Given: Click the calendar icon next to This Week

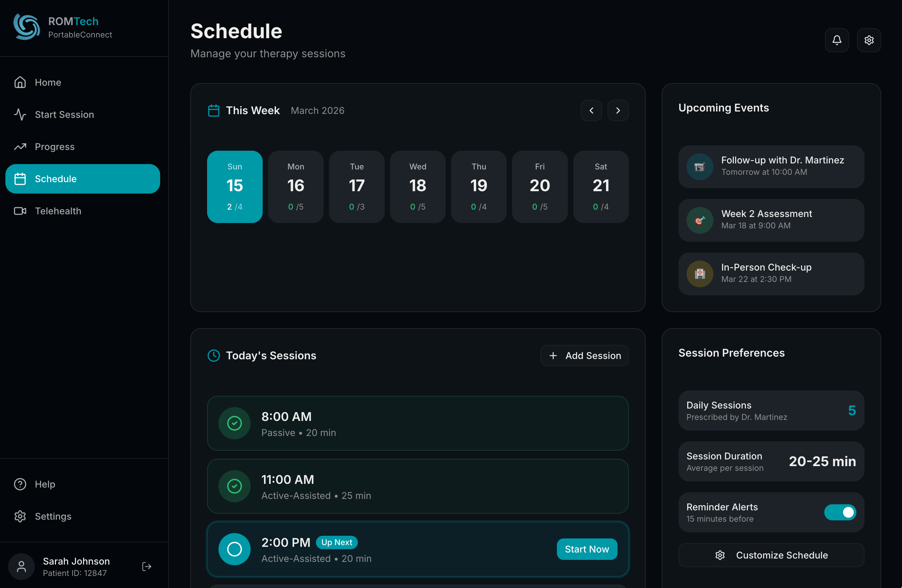Looking at the screenshot, I should tap(214, 111).
